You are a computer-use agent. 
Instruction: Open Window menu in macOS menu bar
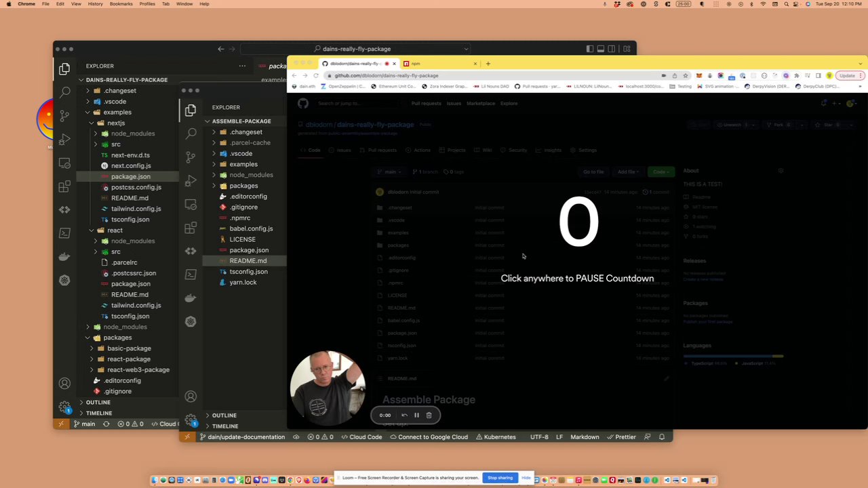pyautogui.click(x=184, y=4)
